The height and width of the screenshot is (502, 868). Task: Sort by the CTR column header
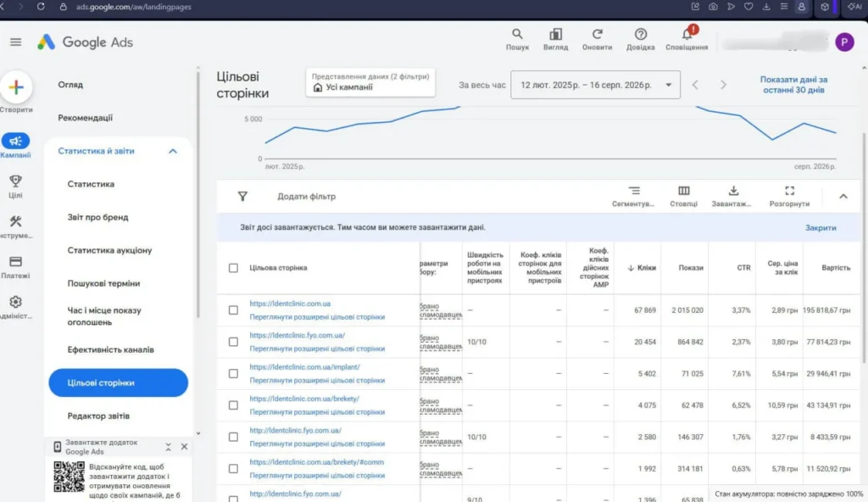[743, 268]
